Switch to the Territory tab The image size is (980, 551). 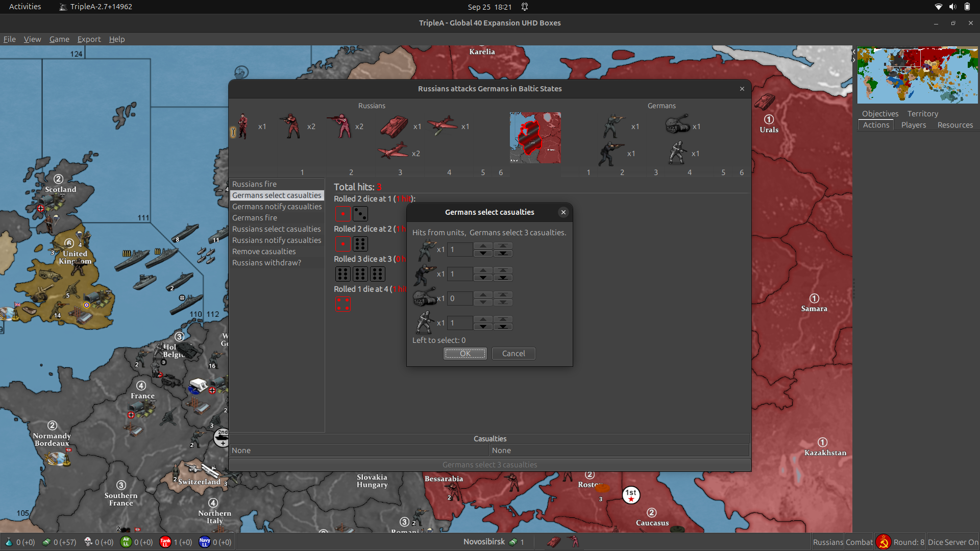(922, 114)
